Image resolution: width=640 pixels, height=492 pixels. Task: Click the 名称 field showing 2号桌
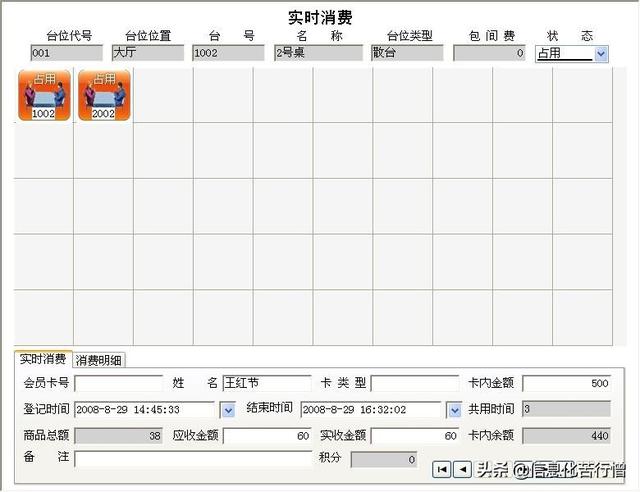pyautogui.click(x=318, y=53)
